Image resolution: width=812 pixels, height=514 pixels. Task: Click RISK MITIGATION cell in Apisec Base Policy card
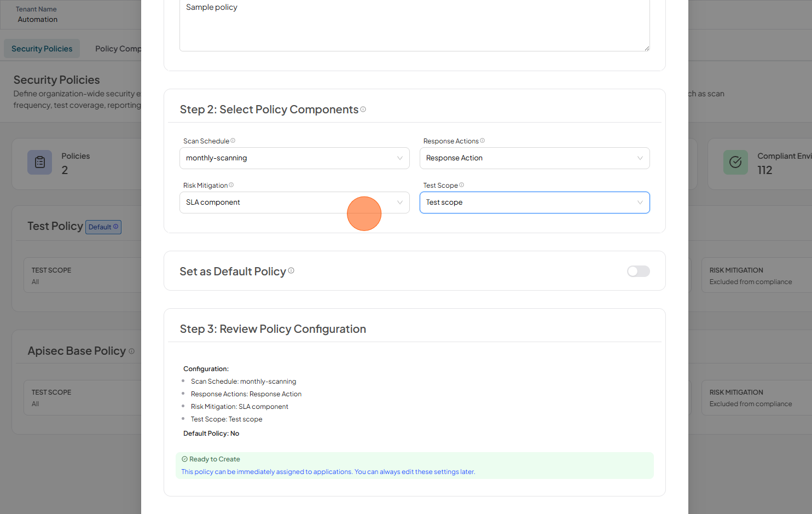pyautogui.click(x=756, y=398)
